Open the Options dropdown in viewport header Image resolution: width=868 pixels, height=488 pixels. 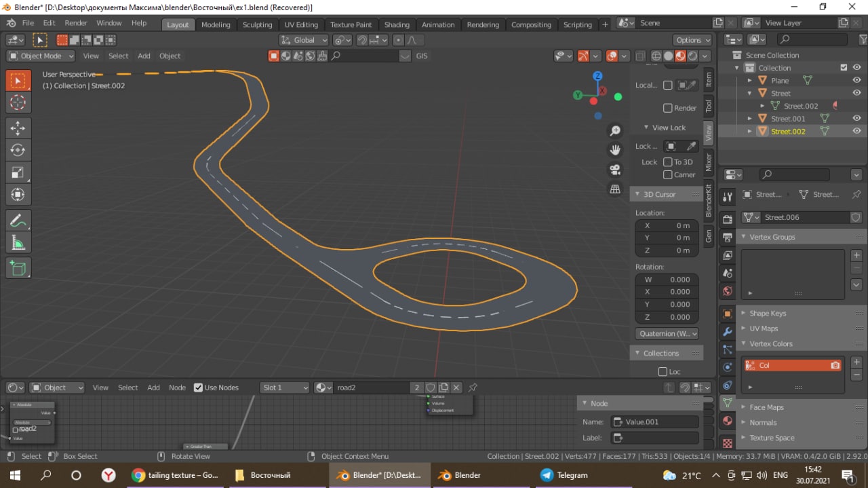coord(692,40)
